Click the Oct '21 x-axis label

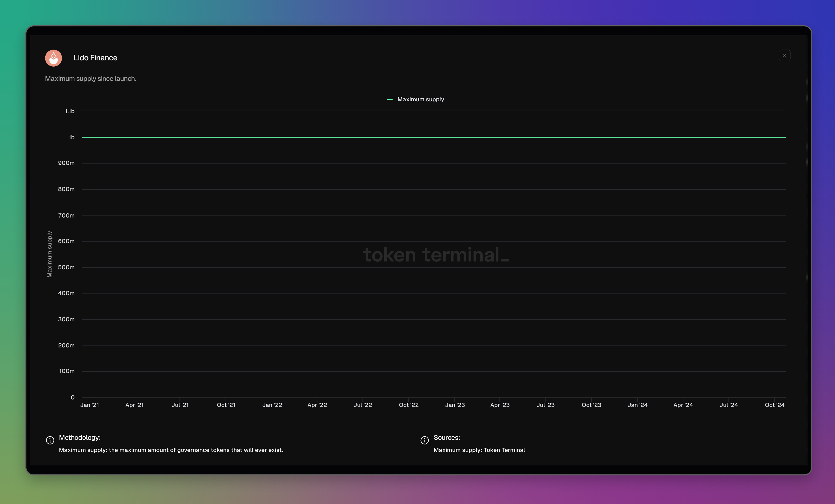(x=226, y=405)
